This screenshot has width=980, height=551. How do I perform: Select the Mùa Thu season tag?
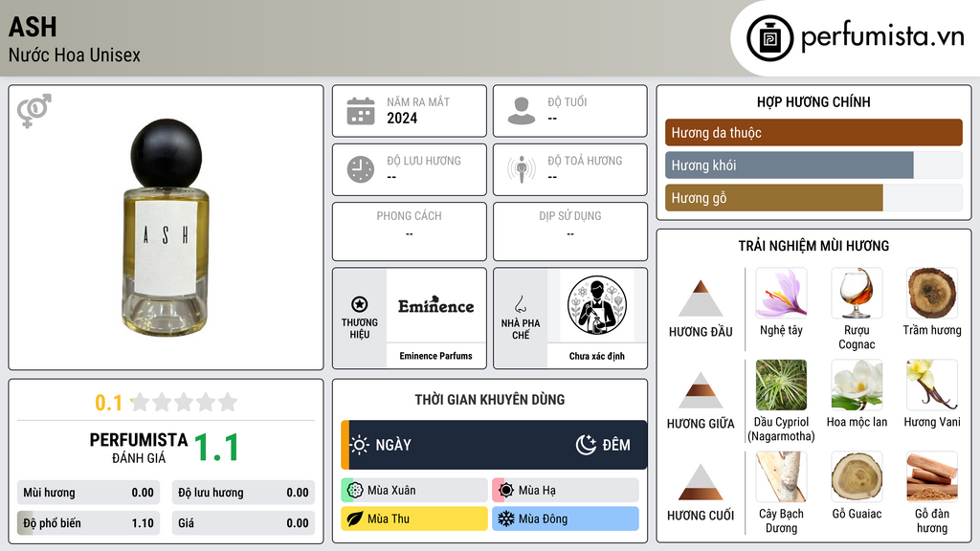click(414, 518)
